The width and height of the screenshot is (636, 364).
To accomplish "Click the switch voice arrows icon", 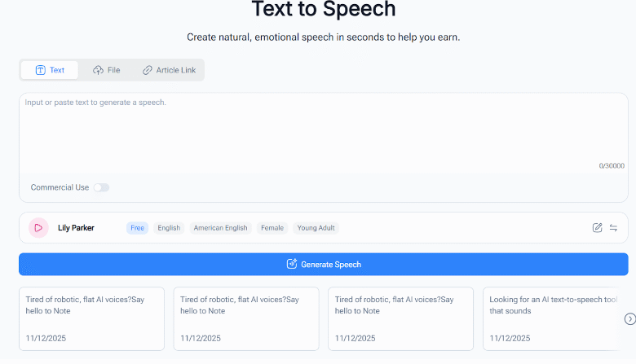I will click(x=613, y=228).
